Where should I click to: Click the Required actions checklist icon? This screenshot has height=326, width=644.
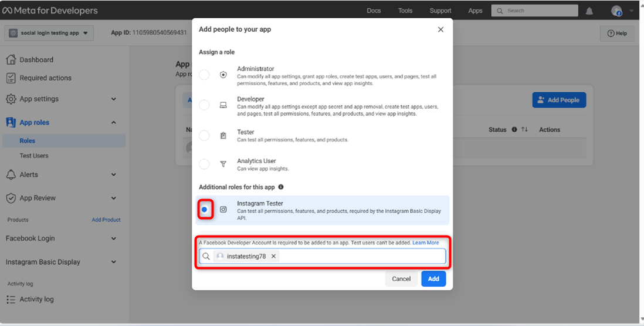[11, 78]
